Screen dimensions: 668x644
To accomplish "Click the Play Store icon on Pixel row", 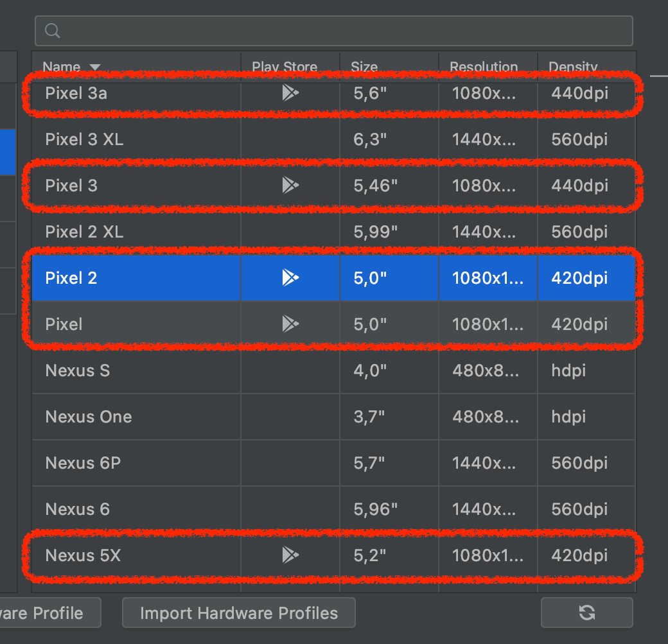I will (x=290, y=324).
